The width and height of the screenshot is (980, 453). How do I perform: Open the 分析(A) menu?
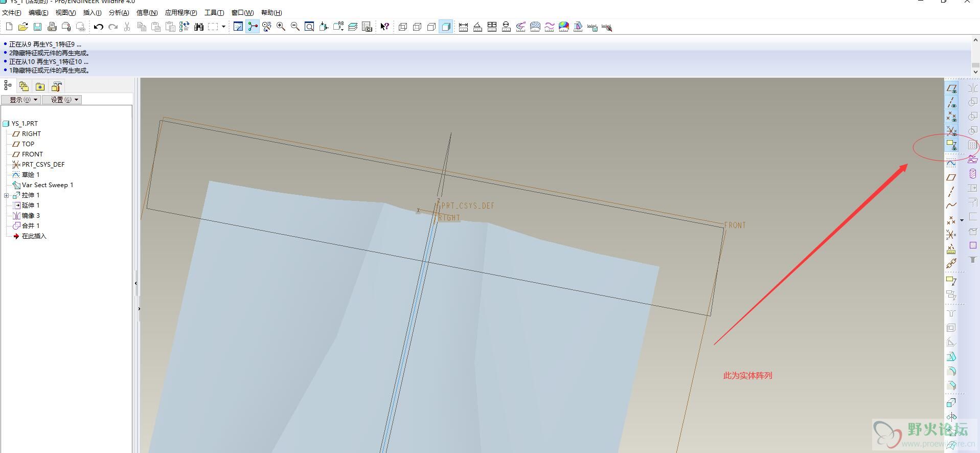click(x=119, y=12)
